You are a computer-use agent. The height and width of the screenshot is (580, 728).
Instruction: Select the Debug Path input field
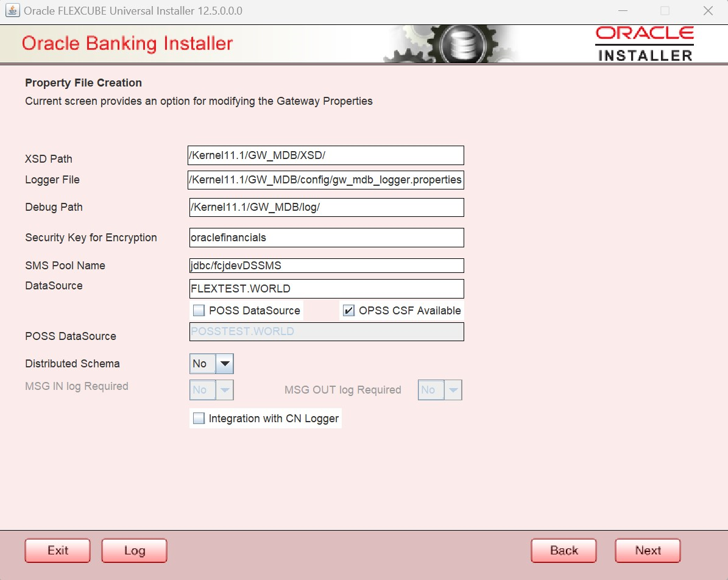coord(327,207)
